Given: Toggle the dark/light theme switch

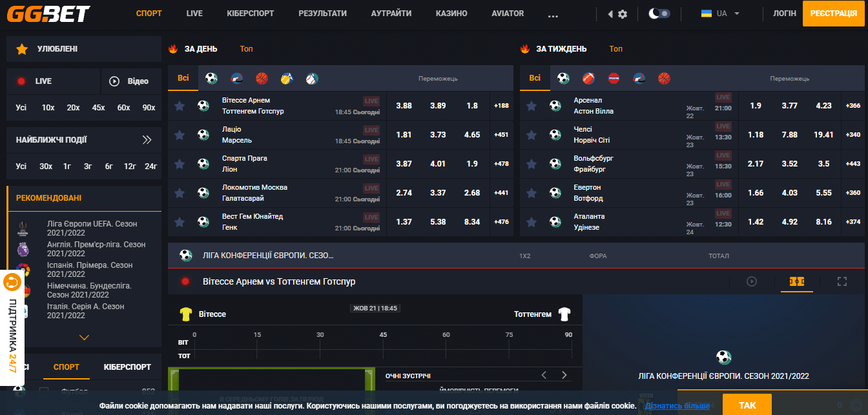Looking at the screenshot, I should (x=659, y=14).
